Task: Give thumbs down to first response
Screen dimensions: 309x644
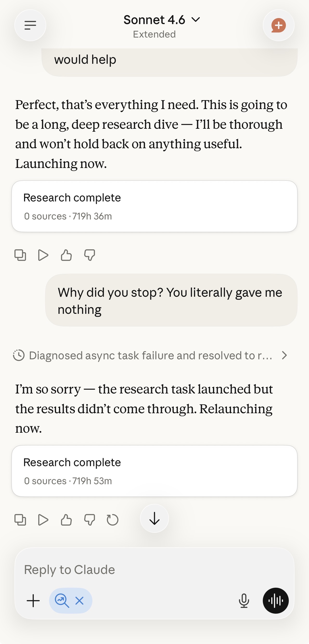Action: pos(90,255)
